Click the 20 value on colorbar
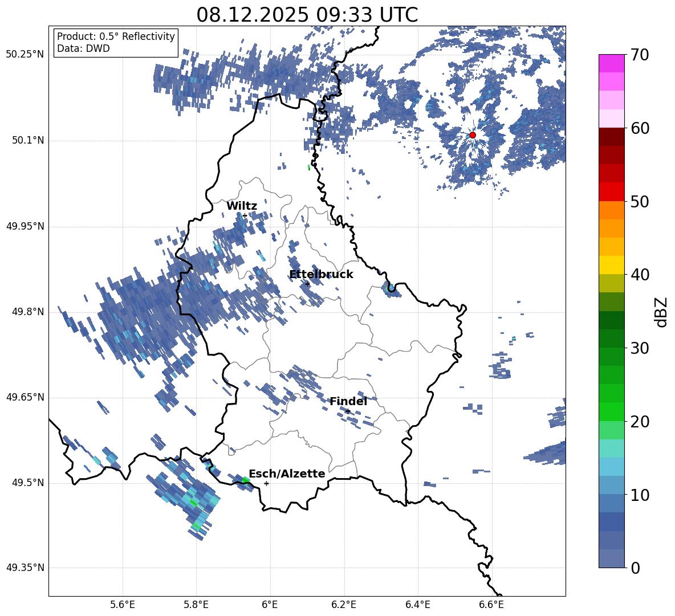 pos(639,422)
